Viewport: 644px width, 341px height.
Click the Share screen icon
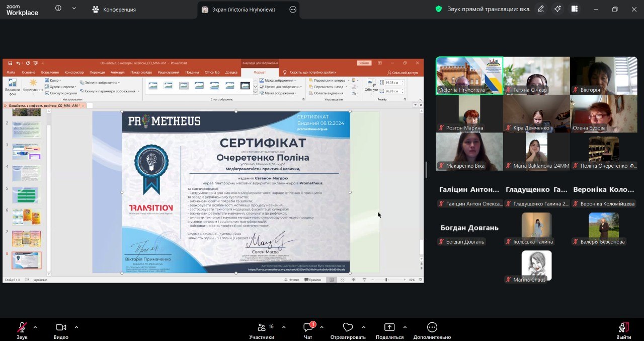[389, 327]
